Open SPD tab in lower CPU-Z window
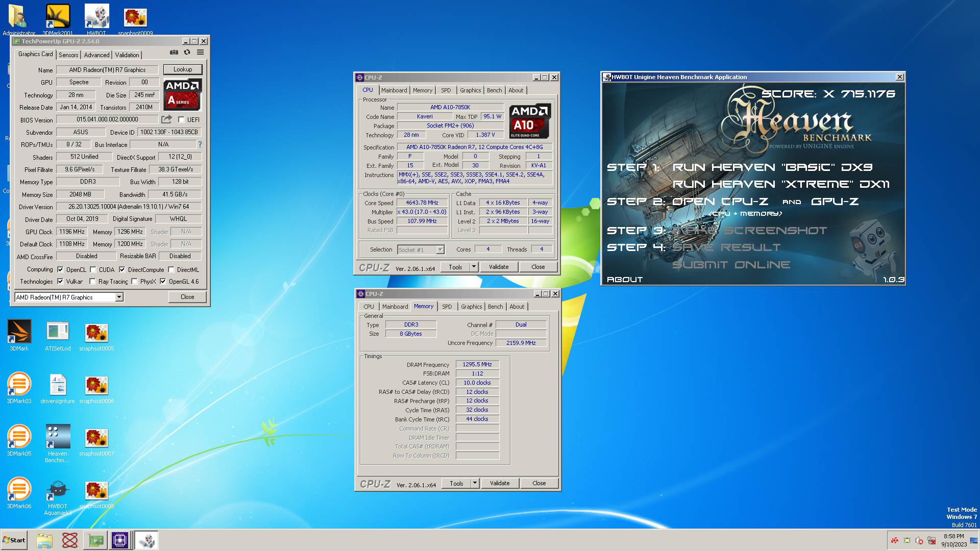This screenshot has height=551, width=980. click(x=447, y=307)
